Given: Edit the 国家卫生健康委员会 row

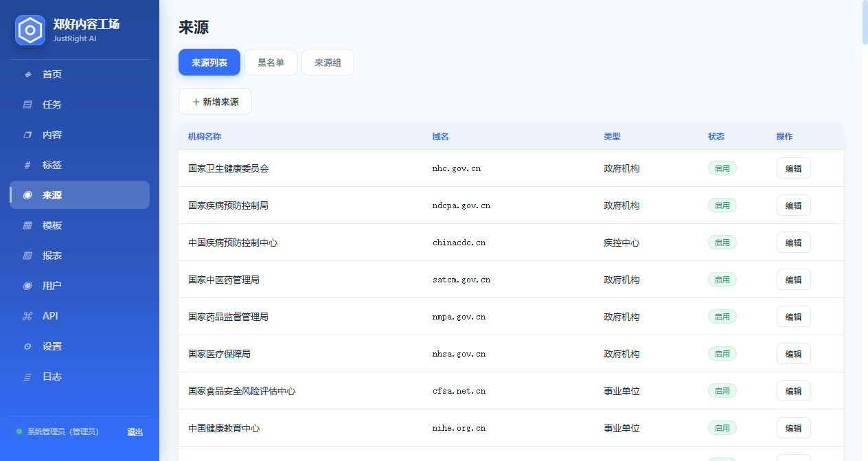Looking at the screenshot, I should [x=793, y=168].
